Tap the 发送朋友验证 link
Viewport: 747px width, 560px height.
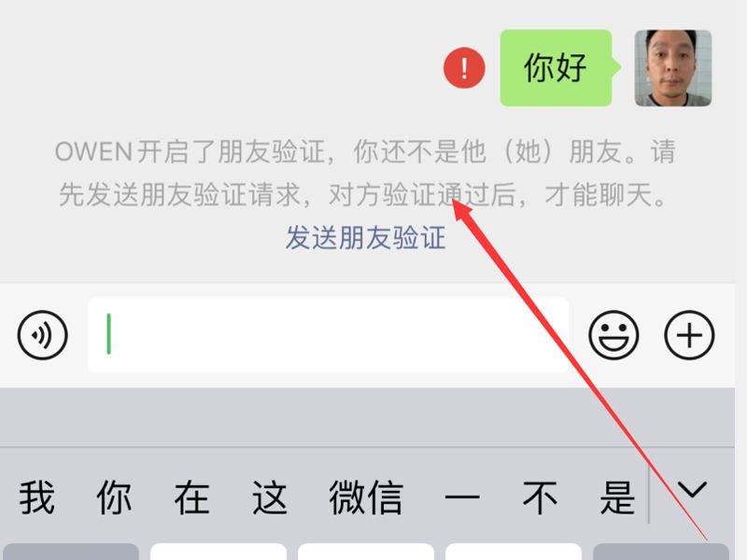pyautogui.click(x=365, y=238)
